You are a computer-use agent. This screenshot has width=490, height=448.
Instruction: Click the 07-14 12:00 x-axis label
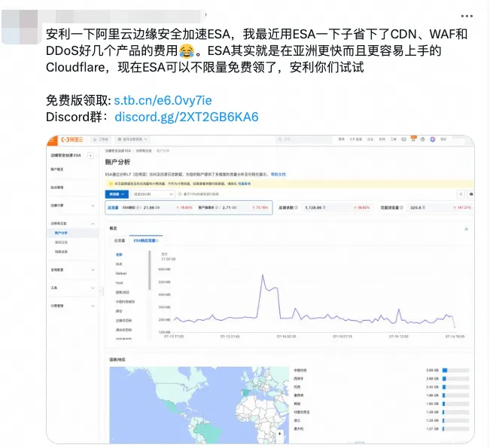click(399, 337)
